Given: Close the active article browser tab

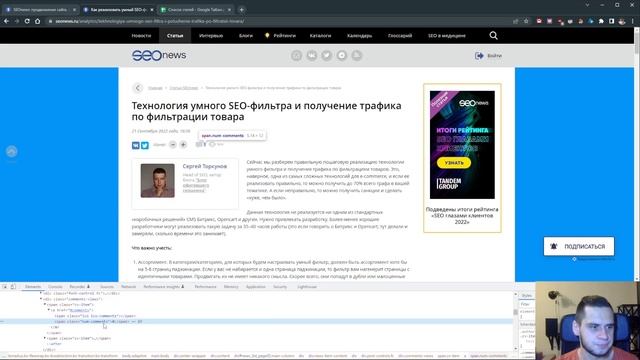Looking at the screenshot, I should [x=152, y=9].
